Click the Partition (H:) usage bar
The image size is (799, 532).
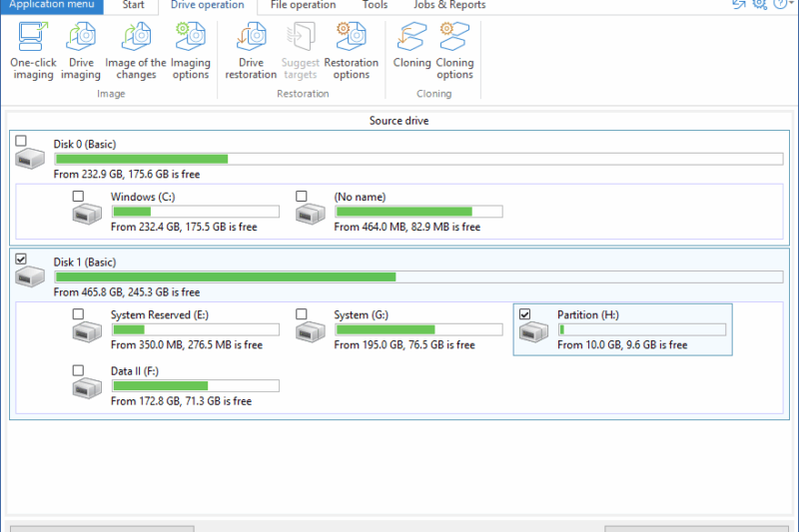coord(642,329)
